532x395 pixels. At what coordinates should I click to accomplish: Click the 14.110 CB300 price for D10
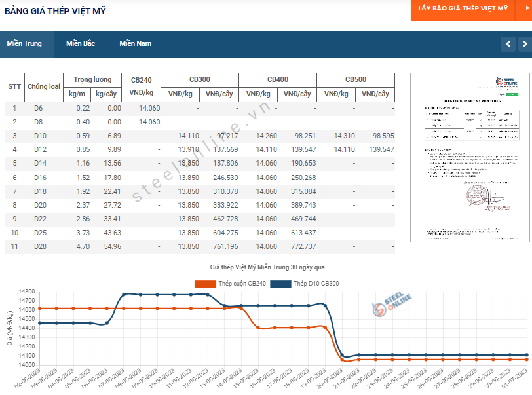tap(188, 136)
